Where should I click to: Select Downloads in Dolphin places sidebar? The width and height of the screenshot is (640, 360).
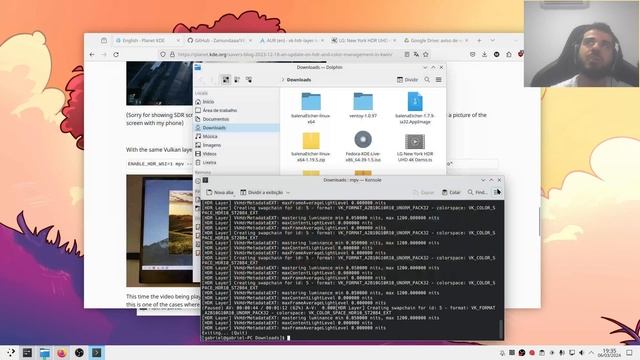click(x=237, y=128)
